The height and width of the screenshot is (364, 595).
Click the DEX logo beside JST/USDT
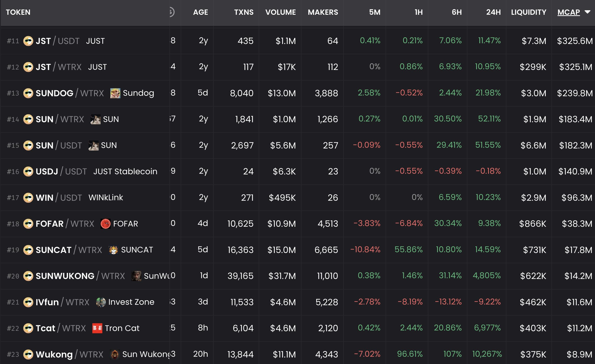28,41
